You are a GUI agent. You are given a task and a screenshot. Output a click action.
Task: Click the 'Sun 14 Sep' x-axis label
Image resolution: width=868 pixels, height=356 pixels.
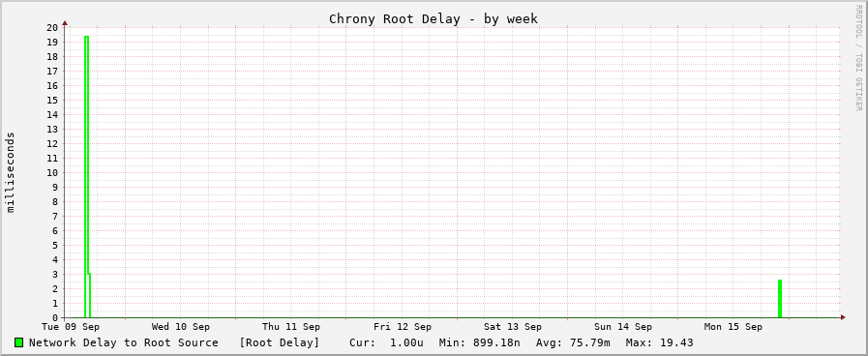pos(623,327)
